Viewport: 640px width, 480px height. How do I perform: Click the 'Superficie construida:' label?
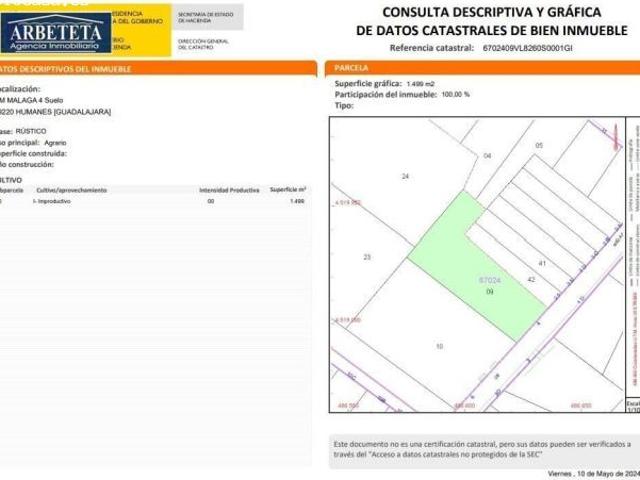click(x=33, y=154)
